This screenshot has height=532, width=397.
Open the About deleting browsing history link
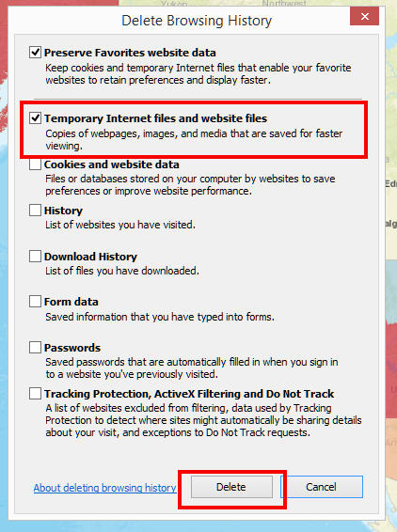coord(104,488)
